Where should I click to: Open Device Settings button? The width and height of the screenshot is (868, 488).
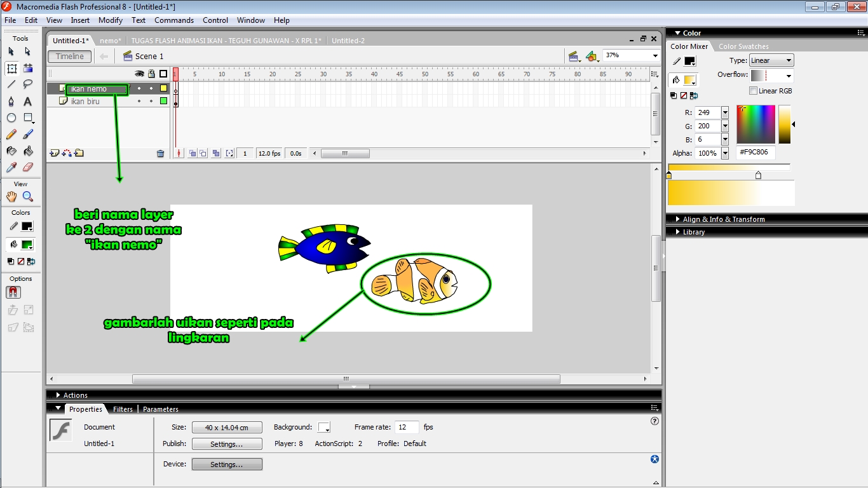(x=227, y=464)
